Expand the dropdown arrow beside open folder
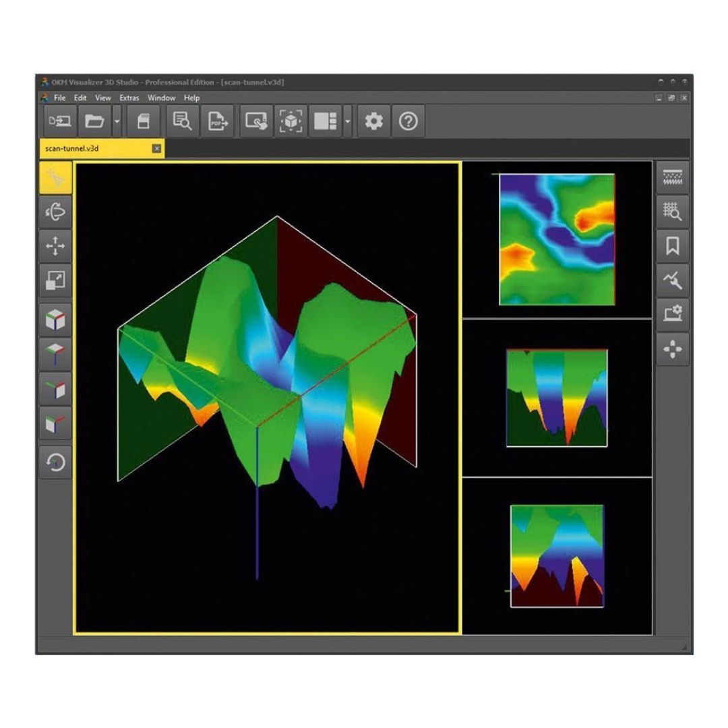The image size is (728, 728). 117,121
